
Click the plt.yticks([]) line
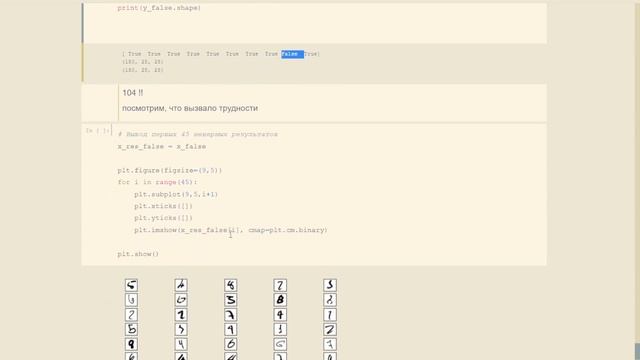(163, 218)
